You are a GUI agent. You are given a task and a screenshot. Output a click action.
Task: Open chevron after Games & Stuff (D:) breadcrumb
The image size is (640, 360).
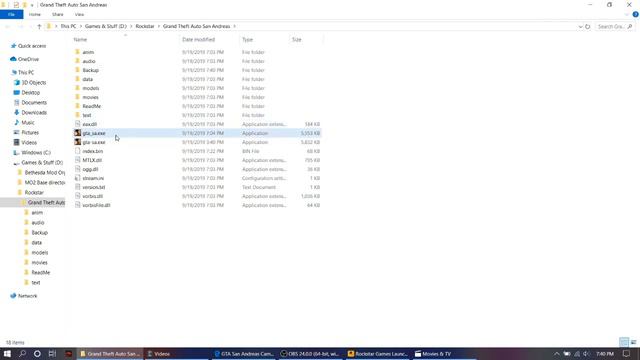click(131, 26)
